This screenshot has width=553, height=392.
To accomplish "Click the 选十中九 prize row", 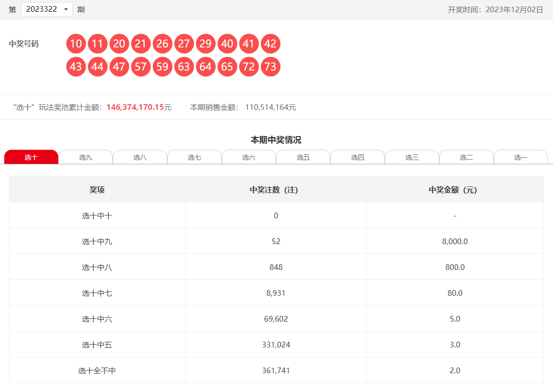I will 276,241.
